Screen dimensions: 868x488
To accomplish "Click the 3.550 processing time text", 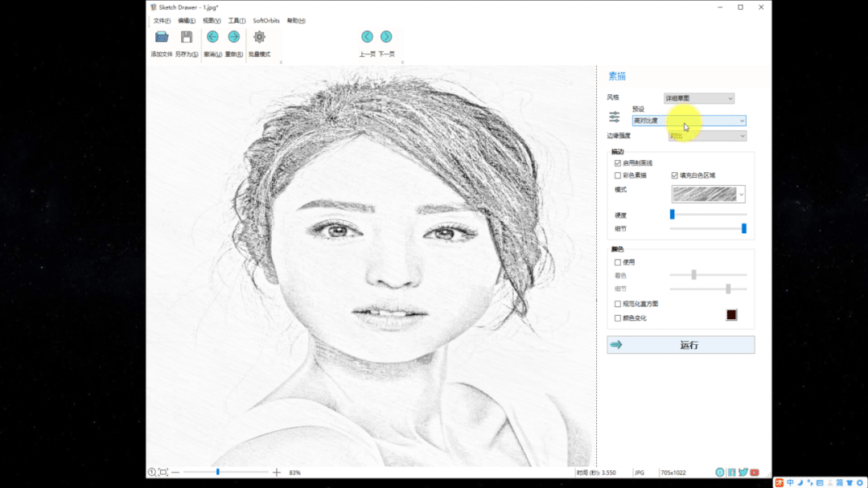I will [609, 473].
